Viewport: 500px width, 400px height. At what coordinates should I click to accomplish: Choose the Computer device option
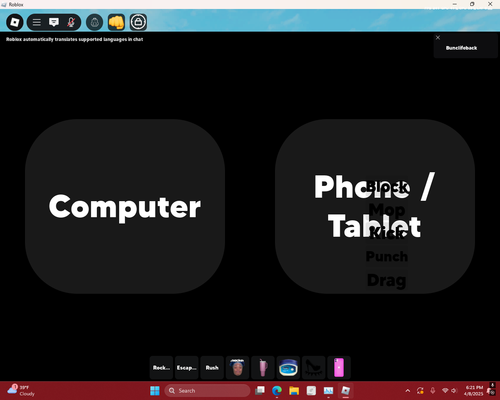125,206
